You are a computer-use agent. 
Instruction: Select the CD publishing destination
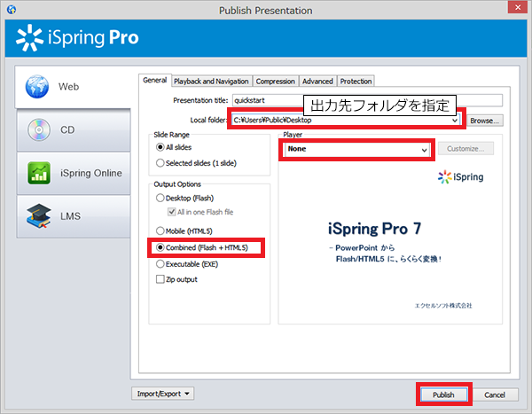74,130
